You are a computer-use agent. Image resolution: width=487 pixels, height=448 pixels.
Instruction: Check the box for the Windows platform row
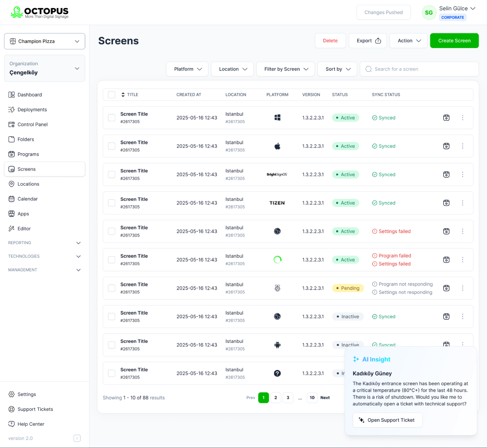click(112, 118)
